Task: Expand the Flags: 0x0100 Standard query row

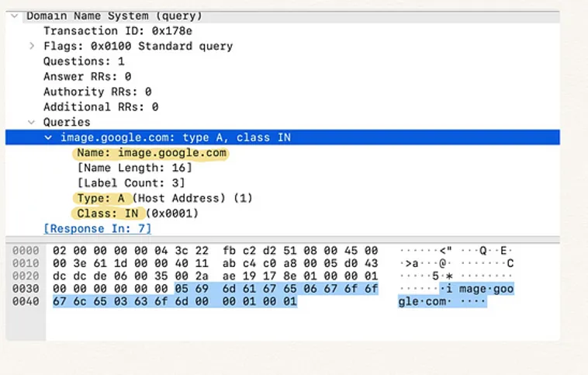Action: tap(32, 46)
